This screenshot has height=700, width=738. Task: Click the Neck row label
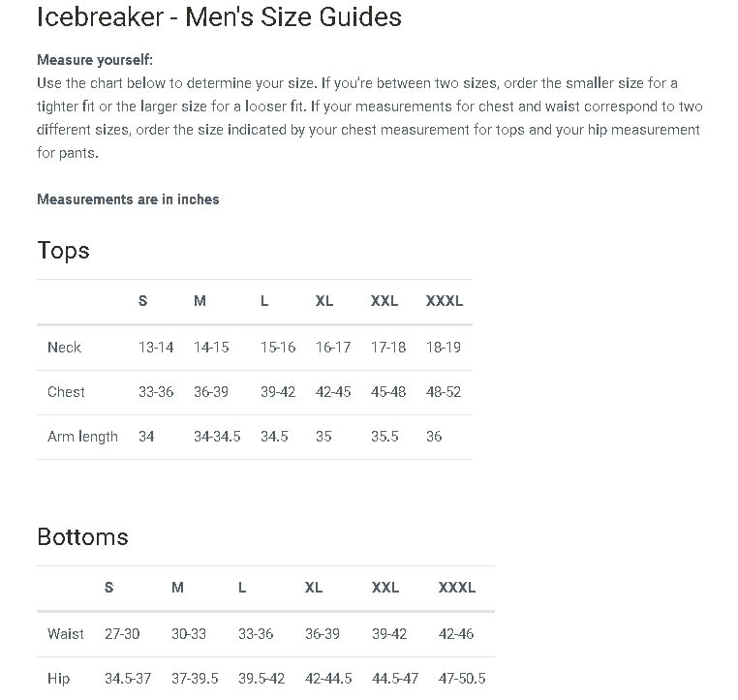pyautogui.click(x=64, y=348)
